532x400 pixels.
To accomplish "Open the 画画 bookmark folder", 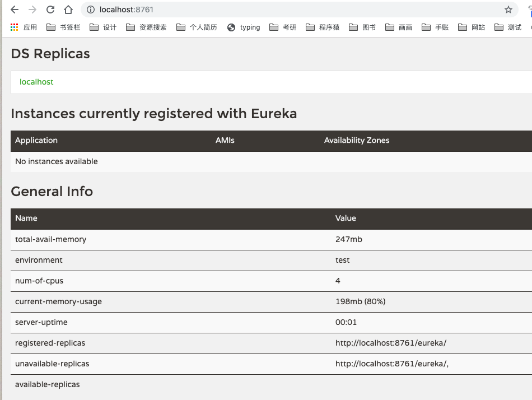I will click(x=399, y=27).
